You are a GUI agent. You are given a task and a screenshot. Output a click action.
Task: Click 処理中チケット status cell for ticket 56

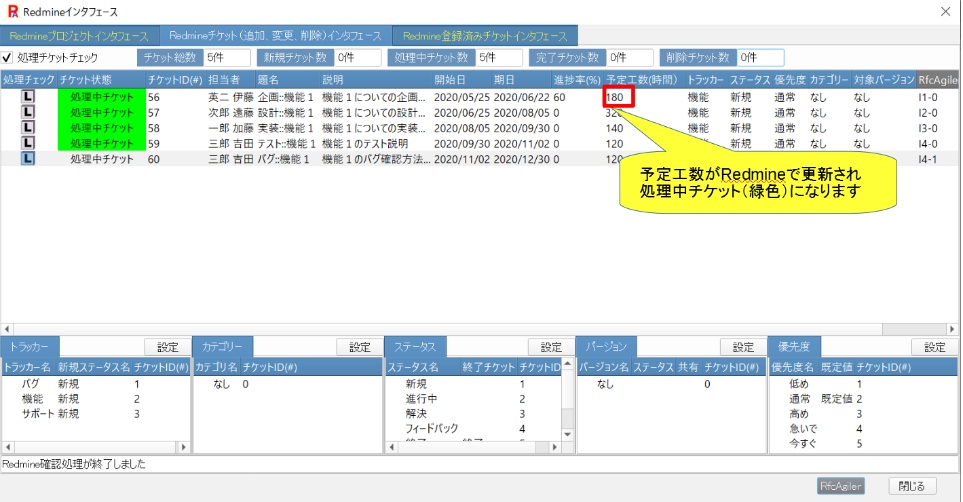[102, 97]
